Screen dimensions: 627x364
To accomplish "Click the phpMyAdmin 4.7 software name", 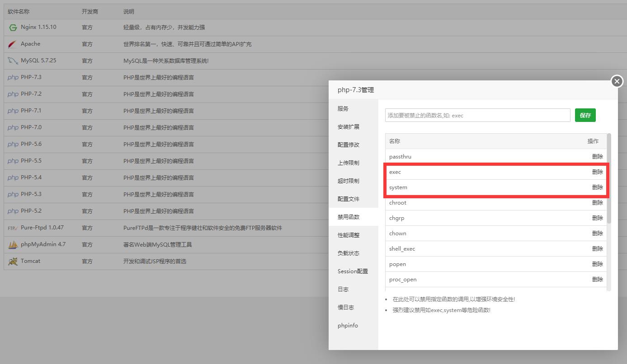I will click(43, 244).
